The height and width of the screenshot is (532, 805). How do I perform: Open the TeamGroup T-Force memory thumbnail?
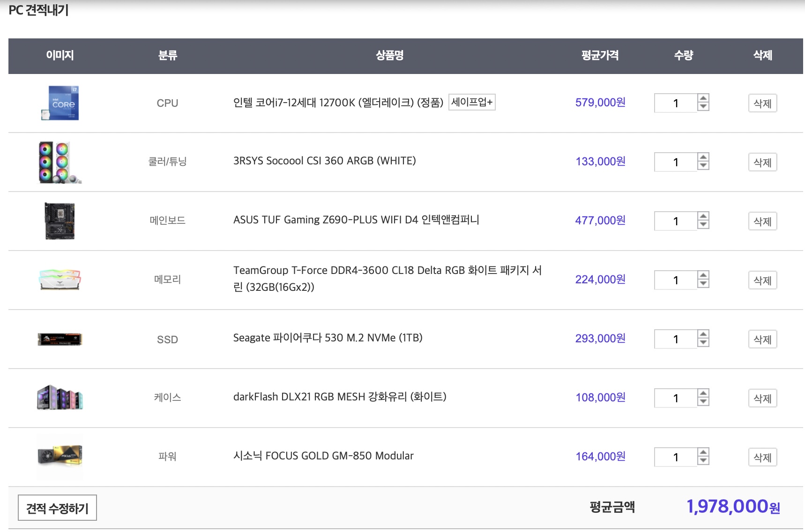[x=60, y=280]
